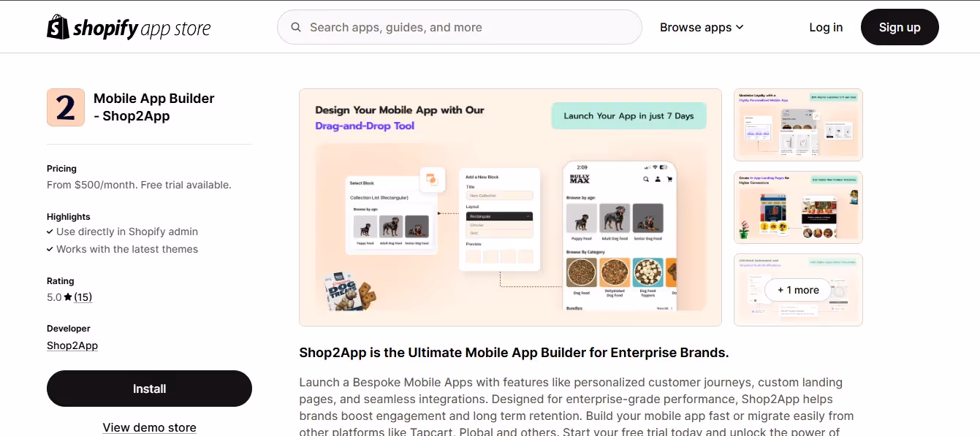Screen dimensions: 980x436
Task: Open the Rectangular layout dropdown in preview
Action: pyautogui.click(x=499, y=216)
